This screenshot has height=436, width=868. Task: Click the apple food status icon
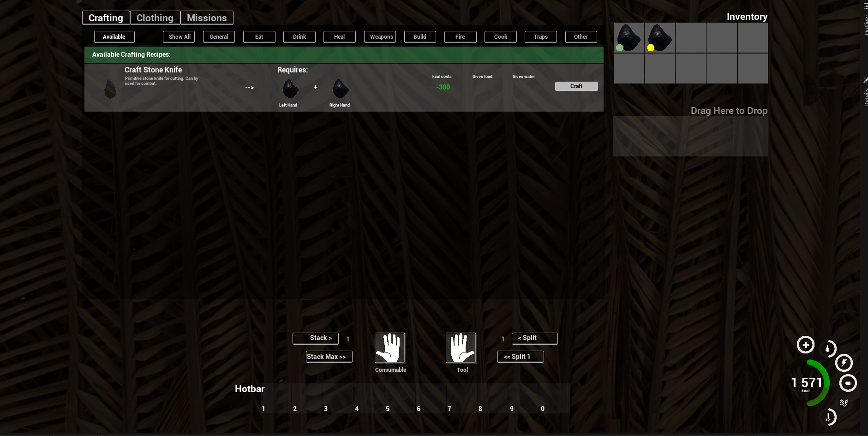(x=848, y=383)
